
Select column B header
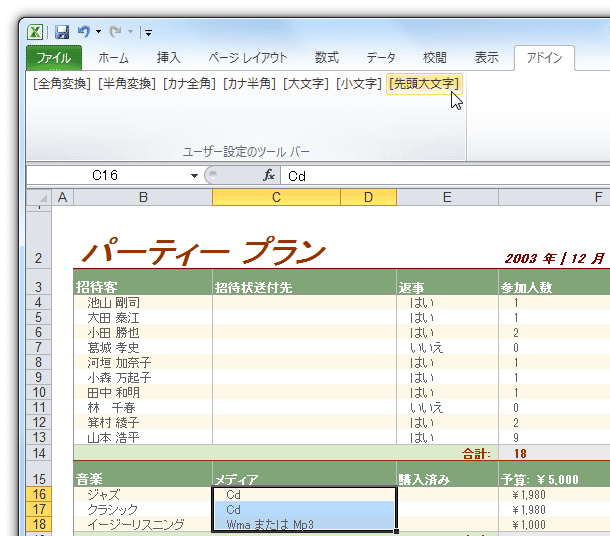(143, 197)
